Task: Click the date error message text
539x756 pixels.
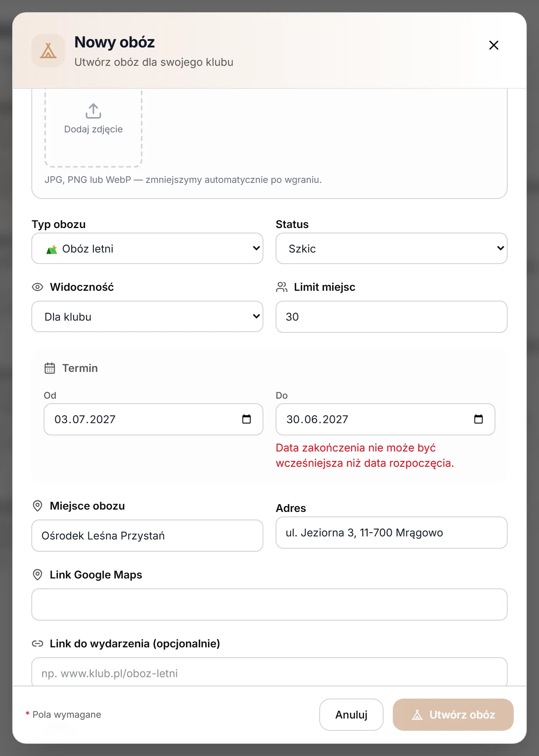Action: point(365,455)
